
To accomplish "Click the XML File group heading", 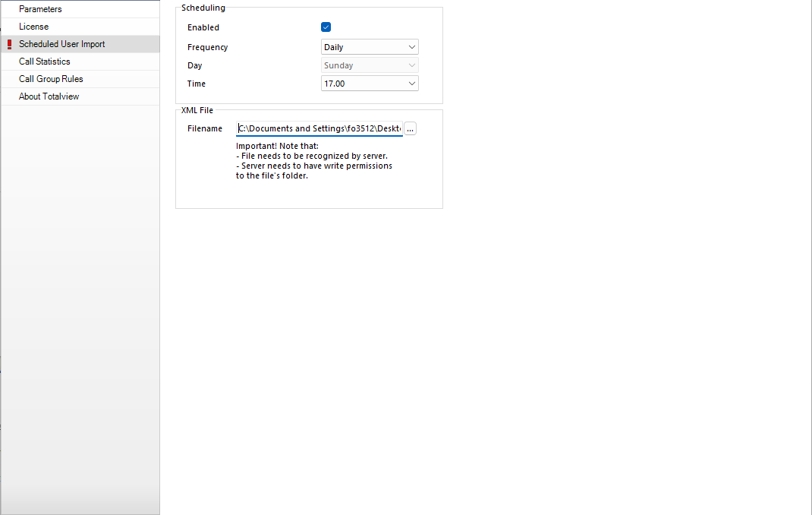I will 197,110.
